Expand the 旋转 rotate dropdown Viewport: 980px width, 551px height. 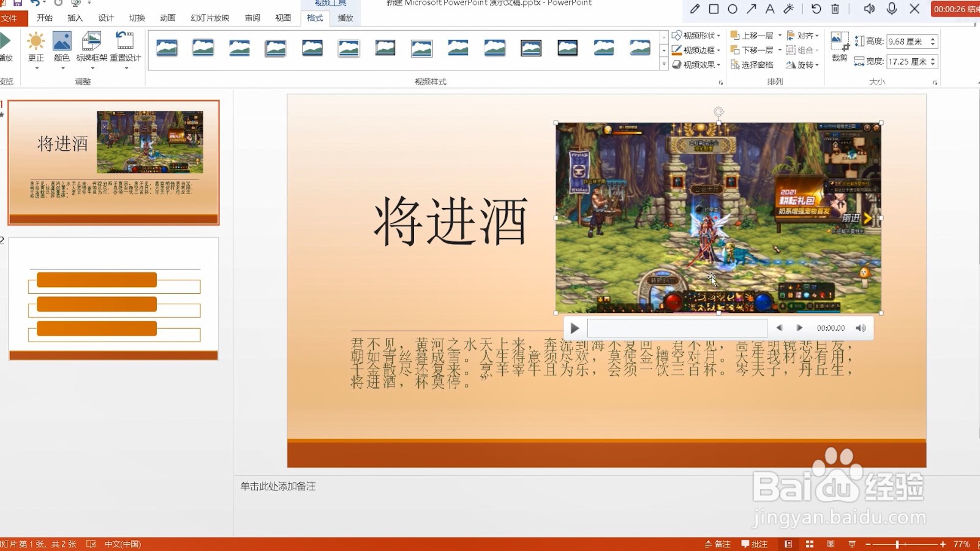802,64
